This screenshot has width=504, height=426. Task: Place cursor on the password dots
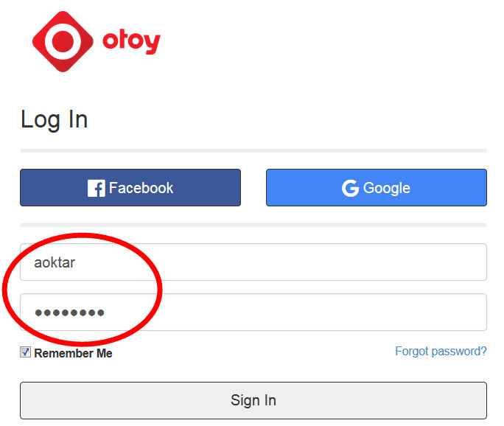[x=69, y=312]
